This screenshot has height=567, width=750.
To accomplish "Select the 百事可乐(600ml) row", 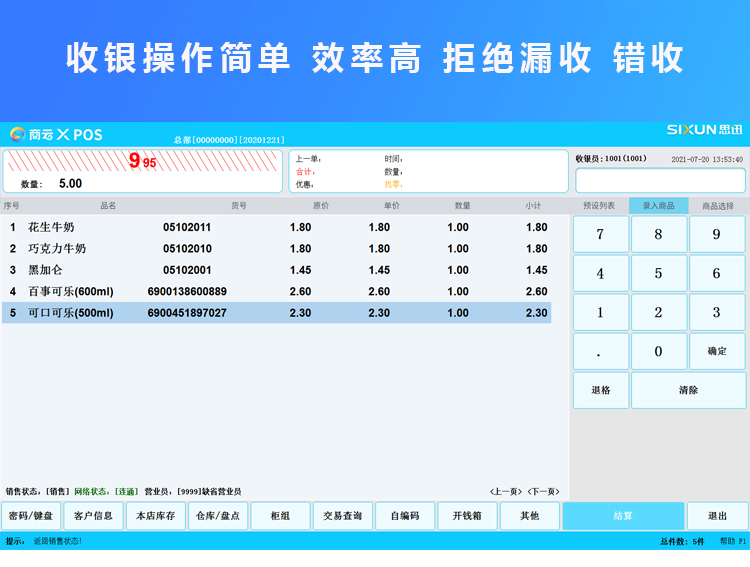I will point(275,291).
